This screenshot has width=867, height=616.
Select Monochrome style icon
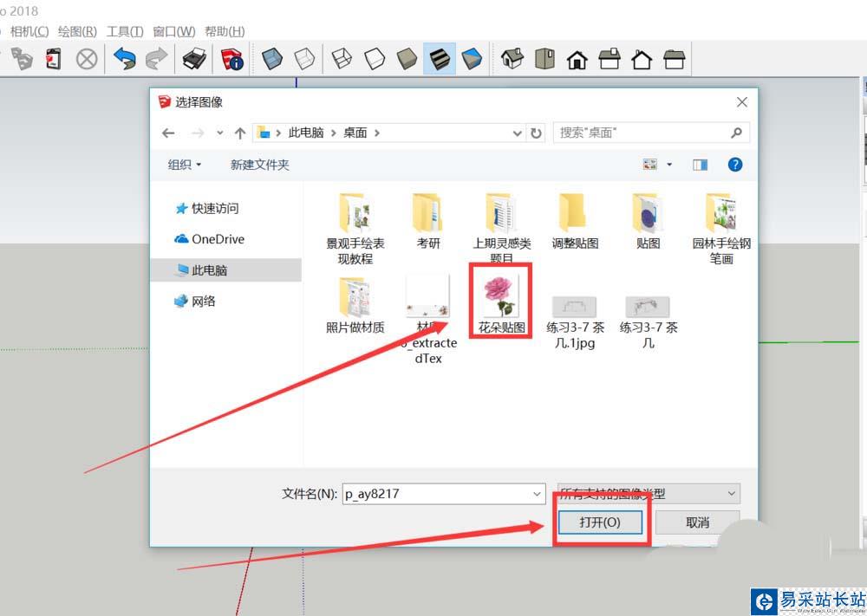(472, 59)
